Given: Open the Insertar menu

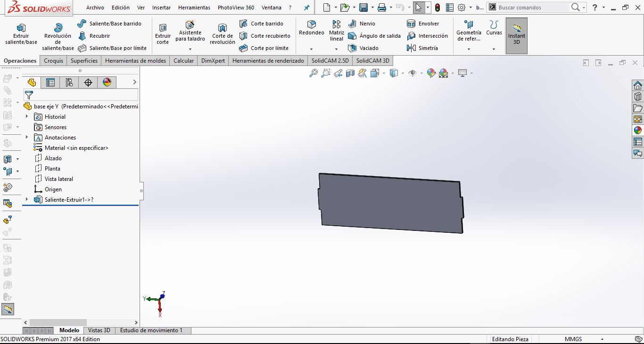Looking at the screenshot, I should pyautogui.click(x=162, y=8).
